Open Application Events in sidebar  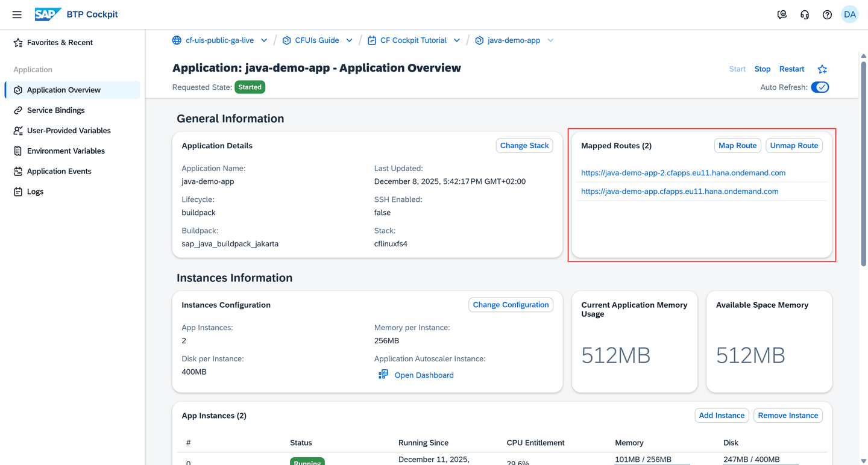72,171
